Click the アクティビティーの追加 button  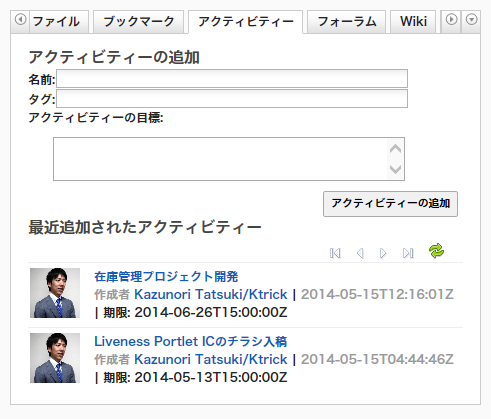(390, 204)
